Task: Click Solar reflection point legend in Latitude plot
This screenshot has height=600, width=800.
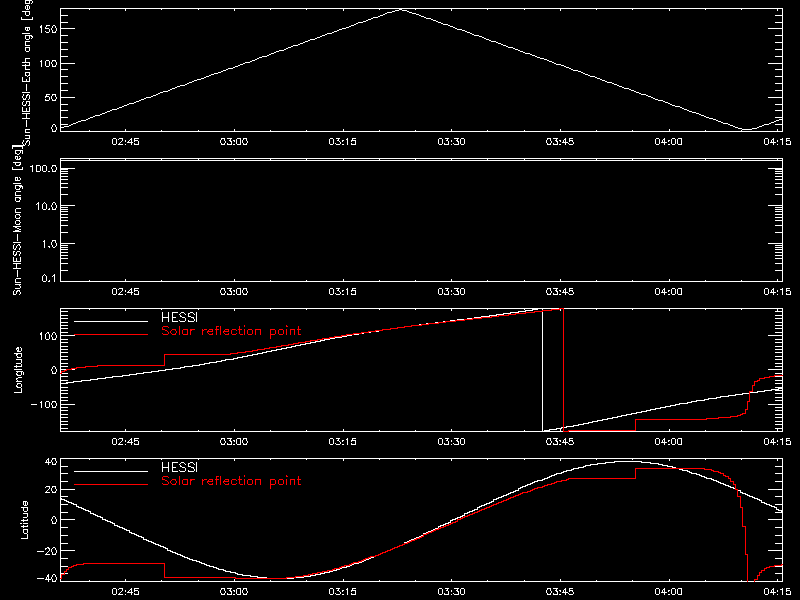Action: pos(232,481)
